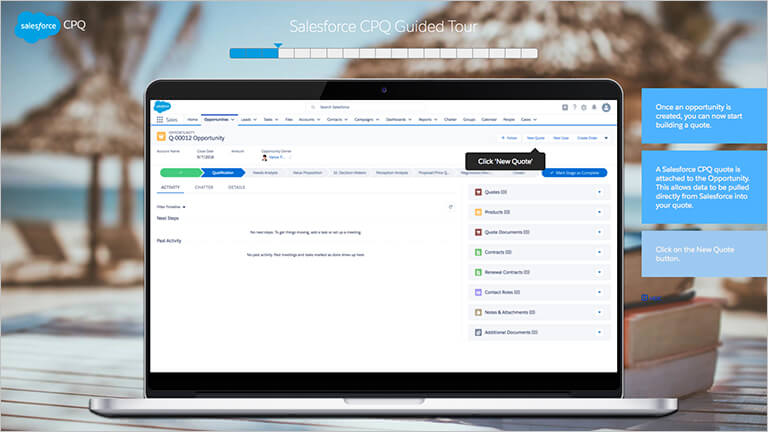Expand the Quotes list dropdown arrow
This screenshot has width=768, height=432.
[599, 192]
